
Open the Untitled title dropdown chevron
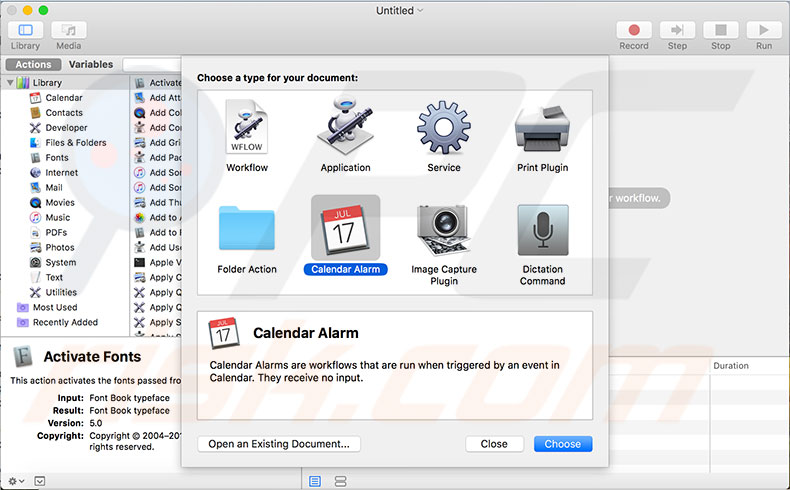click(x=420, y=10)
